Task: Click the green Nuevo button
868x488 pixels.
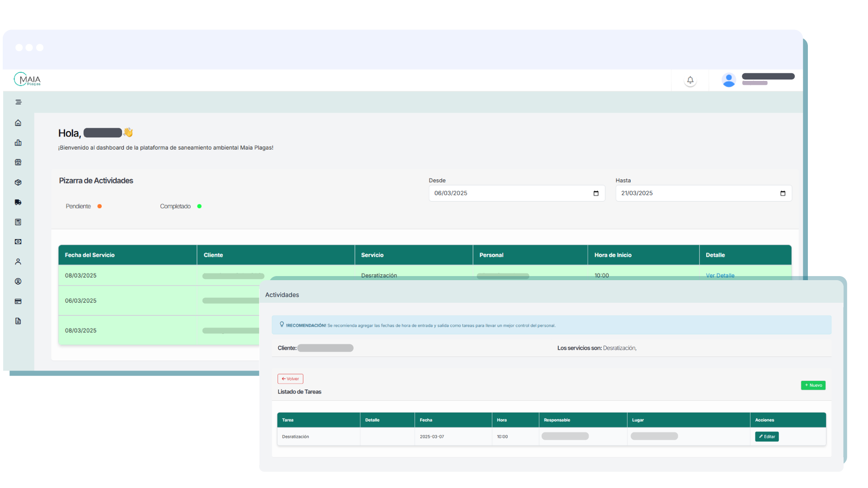Action: tap(813, 385)
